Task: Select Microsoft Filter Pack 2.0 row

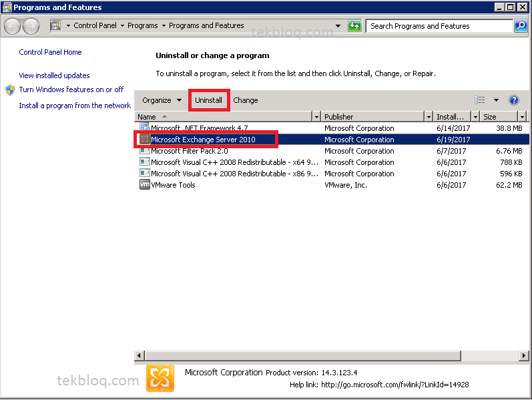Action: click(332, 151)
